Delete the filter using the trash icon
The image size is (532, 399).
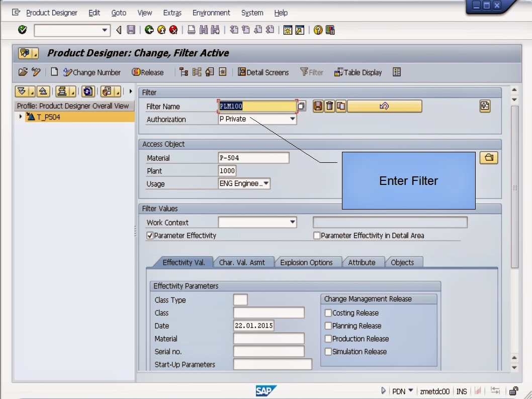330,106
